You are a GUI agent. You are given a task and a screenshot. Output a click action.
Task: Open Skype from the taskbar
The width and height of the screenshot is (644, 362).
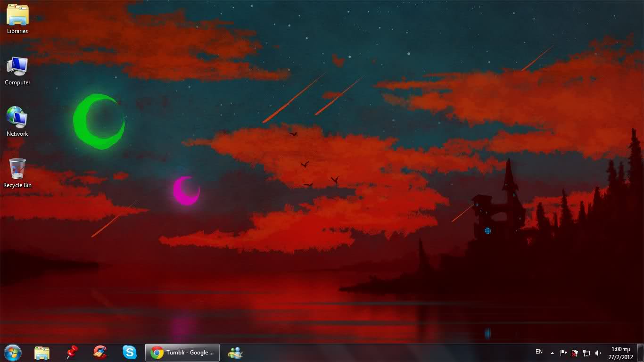coord(129,353)
